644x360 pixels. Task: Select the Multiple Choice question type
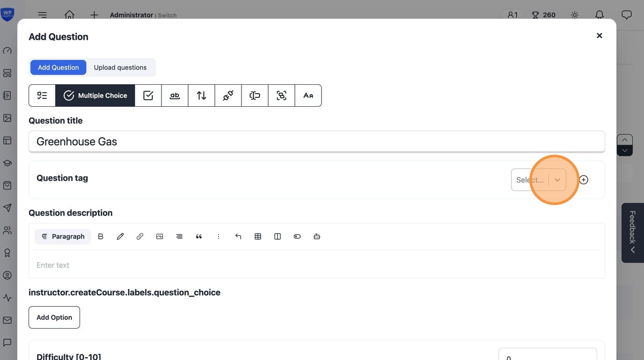click(95, 96)
